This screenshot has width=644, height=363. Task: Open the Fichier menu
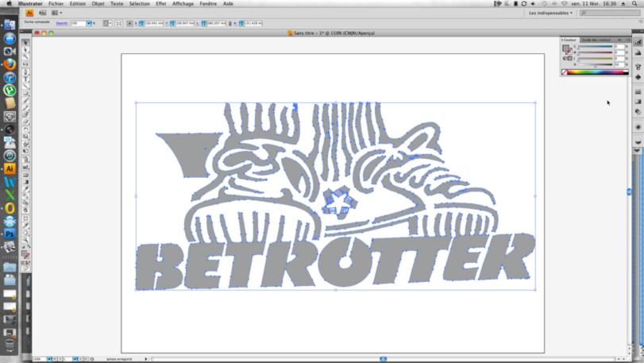click(56, 4)
